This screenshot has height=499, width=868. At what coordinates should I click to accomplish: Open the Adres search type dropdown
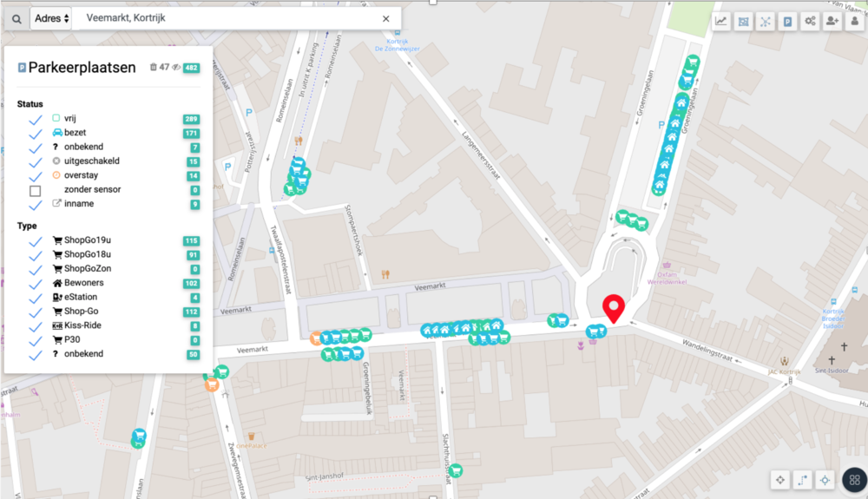pyautogui.click(x=51, y=18)
